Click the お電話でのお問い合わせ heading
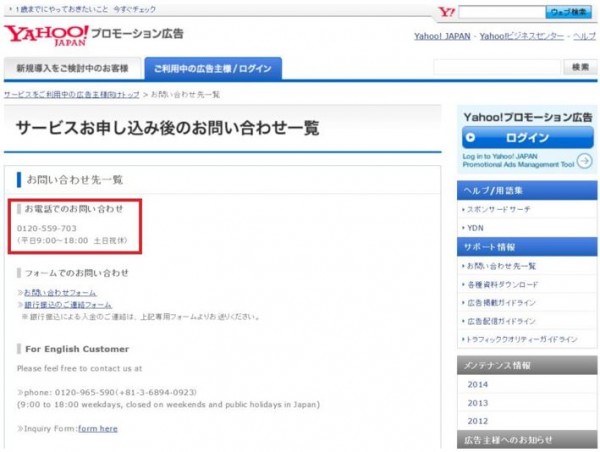 point(74,209)
